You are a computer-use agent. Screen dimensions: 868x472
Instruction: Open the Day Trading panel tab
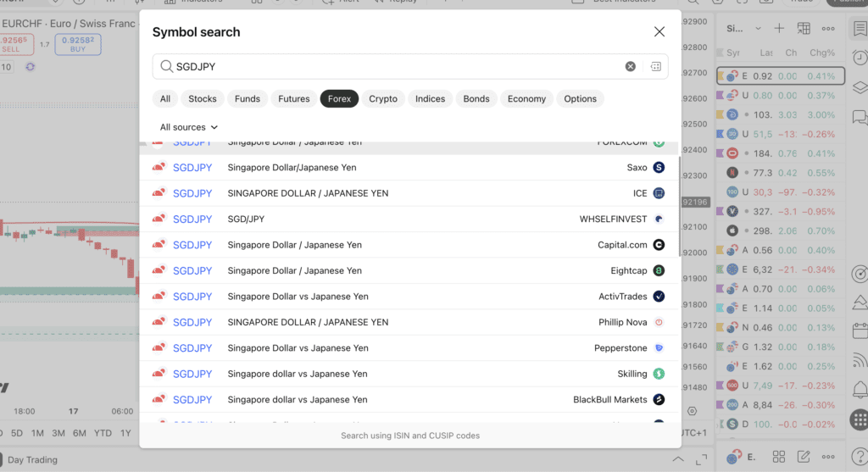(x=32, y=460)
